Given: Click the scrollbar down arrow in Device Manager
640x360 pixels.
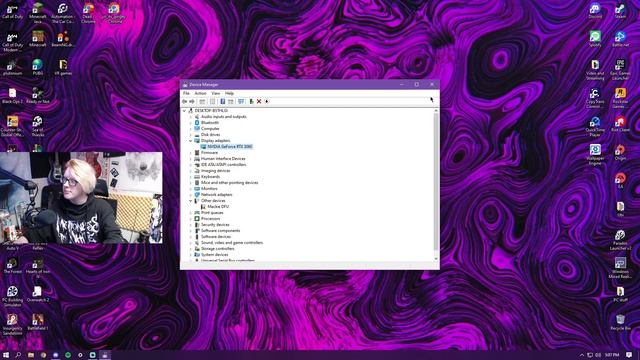Looking at the screenshot, I should 436,259.
